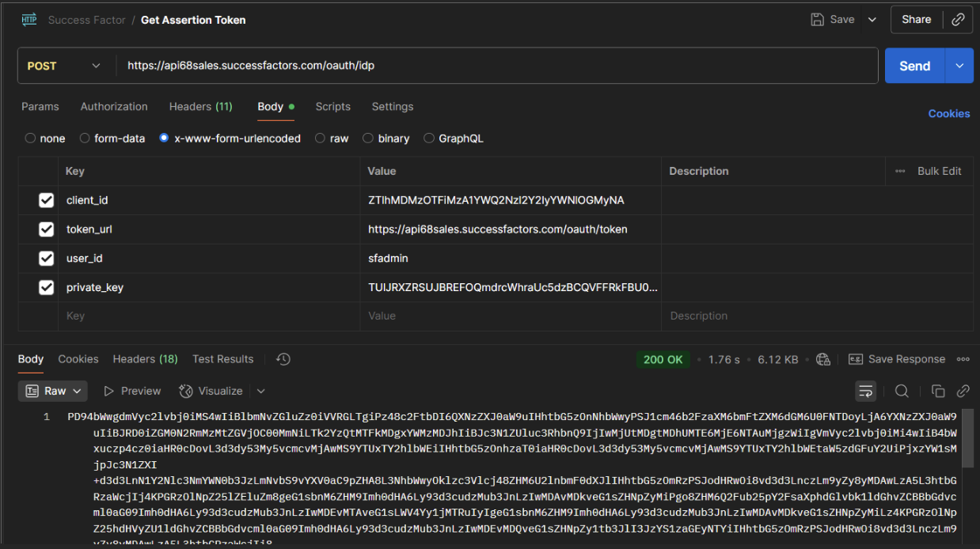Select x-www-form-urlencoded body type
Image resolution: width=980 pixels, height=549 pixels.
165,138
